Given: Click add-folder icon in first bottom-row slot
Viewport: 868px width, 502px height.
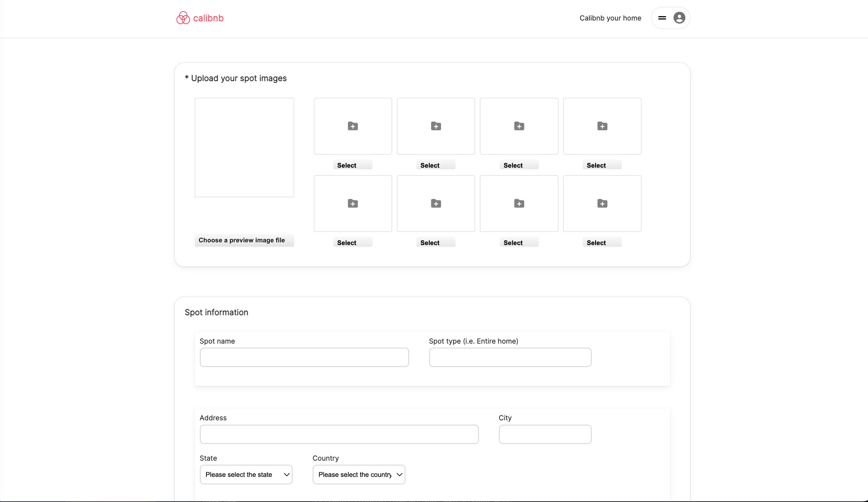Looking at the screenshot, I should pos(352,203).
